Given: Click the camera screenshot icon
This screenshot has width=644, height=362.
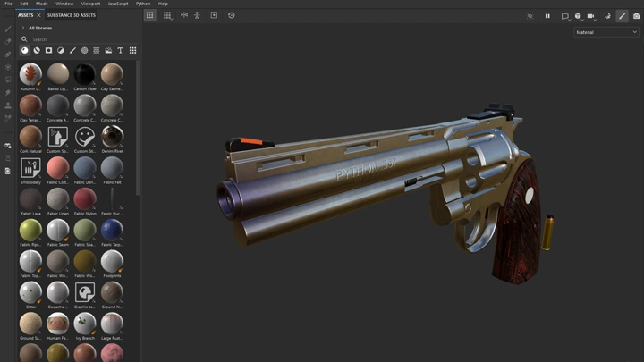Looking at the screenshot, I should [x=636, y=16].
